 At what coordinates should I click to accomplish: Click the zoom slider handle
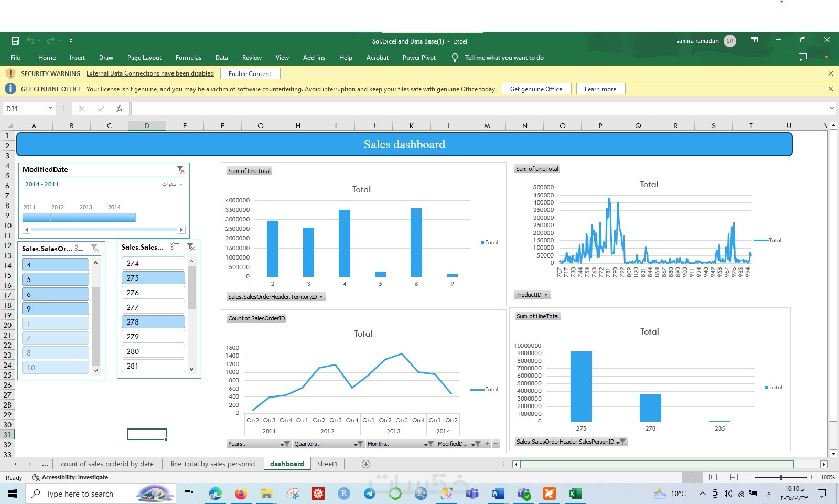[781, 477]
